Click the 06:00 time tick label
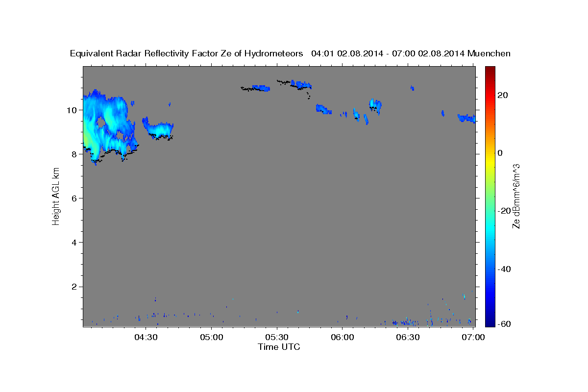The image size is (588, 392). (343, 337)
